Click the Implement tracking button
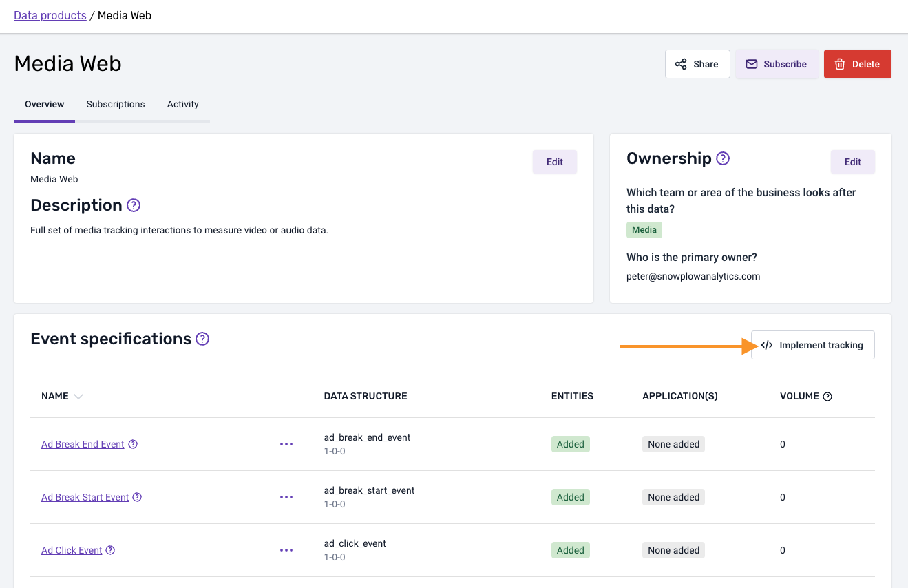Screen dimensions: 908x588 [x=812, y=345]
